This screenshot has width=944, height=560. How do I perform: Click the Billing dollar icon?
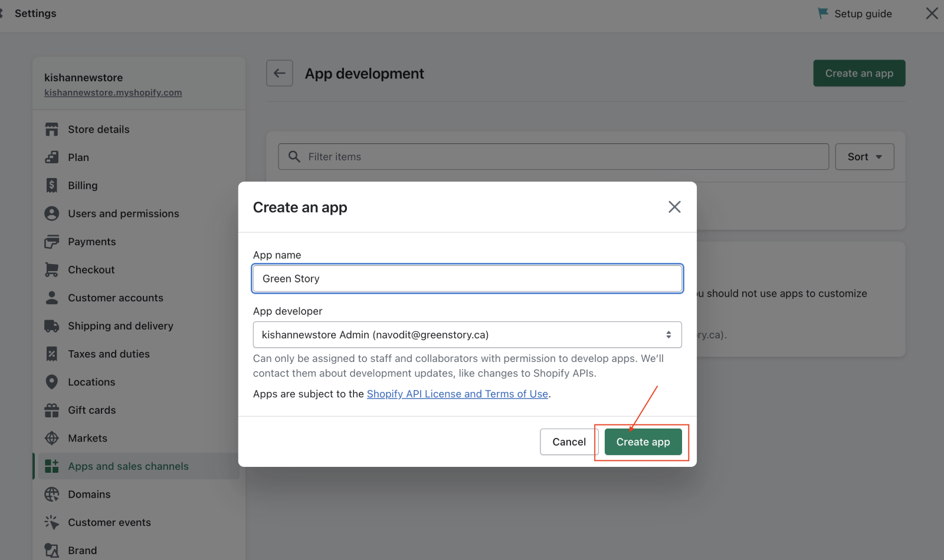(x=52, y=185)
